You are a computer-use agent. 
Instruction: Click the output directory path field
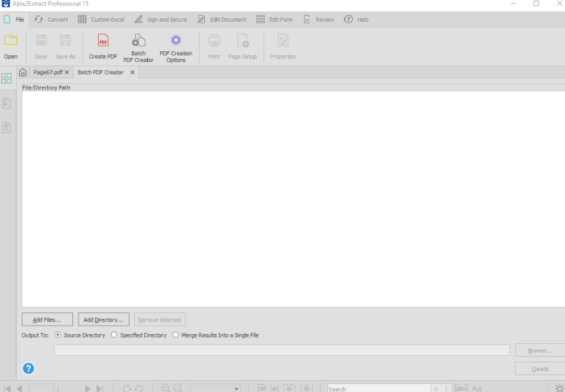coord(282,350)
